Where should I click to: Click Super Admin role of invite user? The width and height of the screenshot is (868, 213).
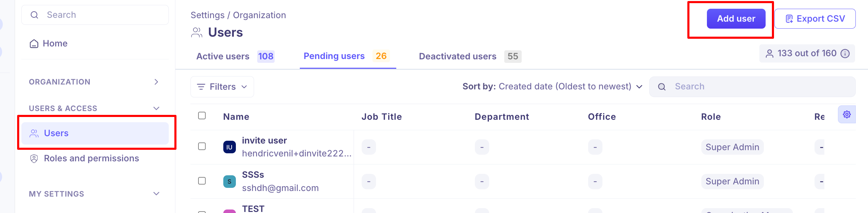coord(732,147)
